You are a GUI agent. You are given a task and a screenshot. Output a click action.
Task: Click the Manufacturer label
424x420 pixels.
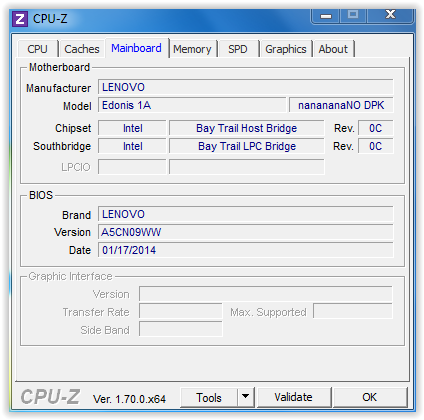click(59, 88)
